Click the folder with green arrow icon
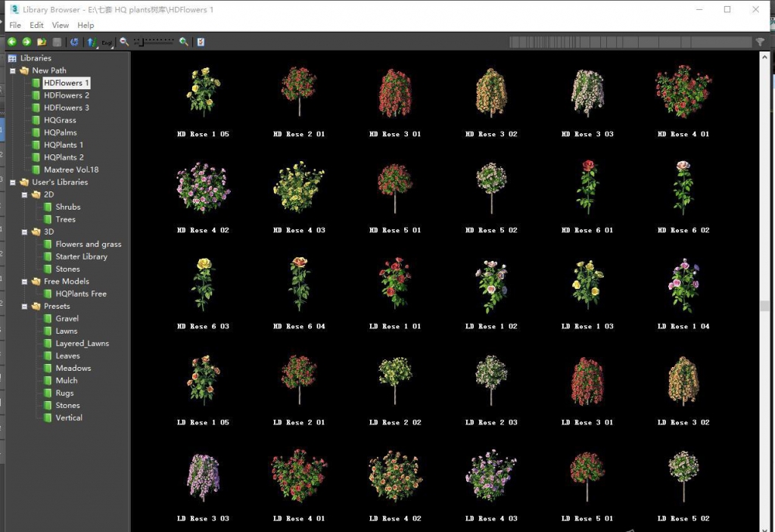775x532 pixels. coord(42,42)
